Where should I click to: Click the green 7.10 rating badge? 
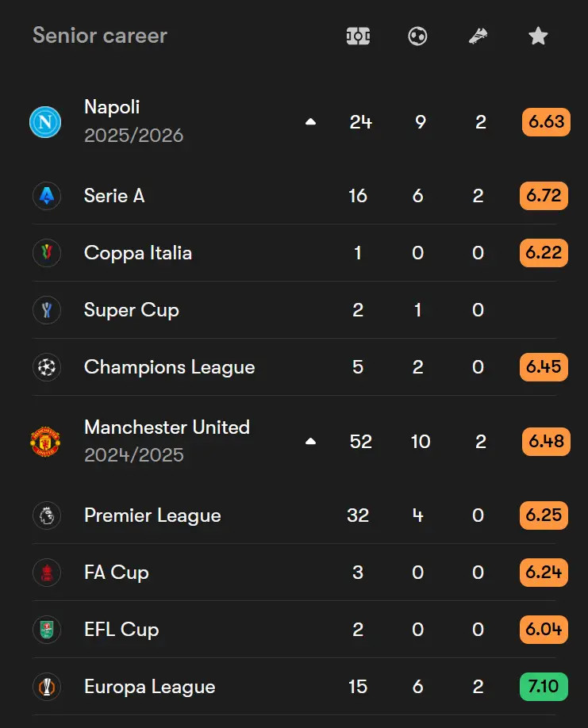[544, 686]
